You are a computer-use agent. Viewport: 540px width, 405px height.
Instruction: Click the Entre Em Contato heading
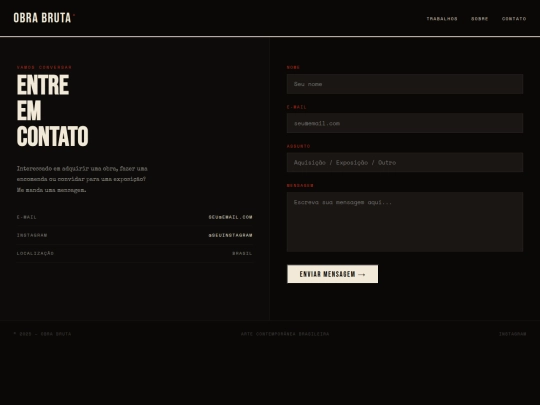point(52,110)
